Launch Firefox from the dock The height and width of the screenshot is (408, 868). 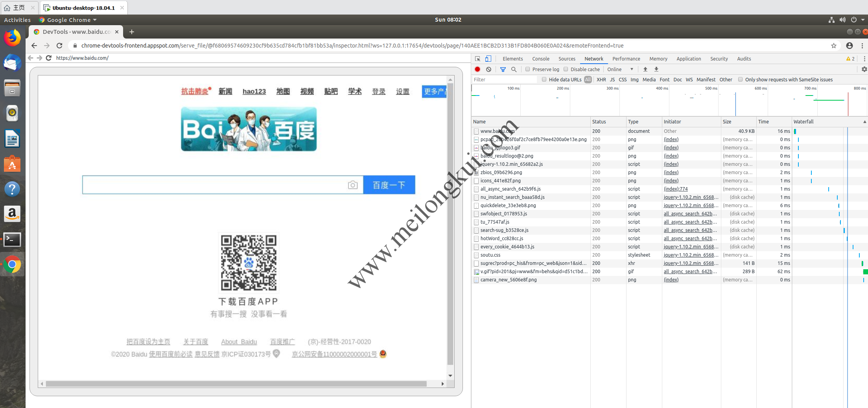12,38
